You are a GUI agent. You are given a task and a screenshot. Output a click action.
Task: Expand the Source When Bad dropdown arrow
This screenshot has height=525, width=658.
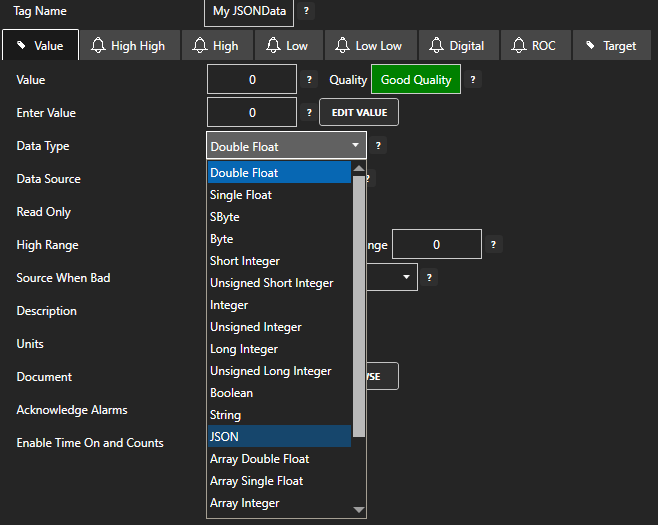point(407,277)
